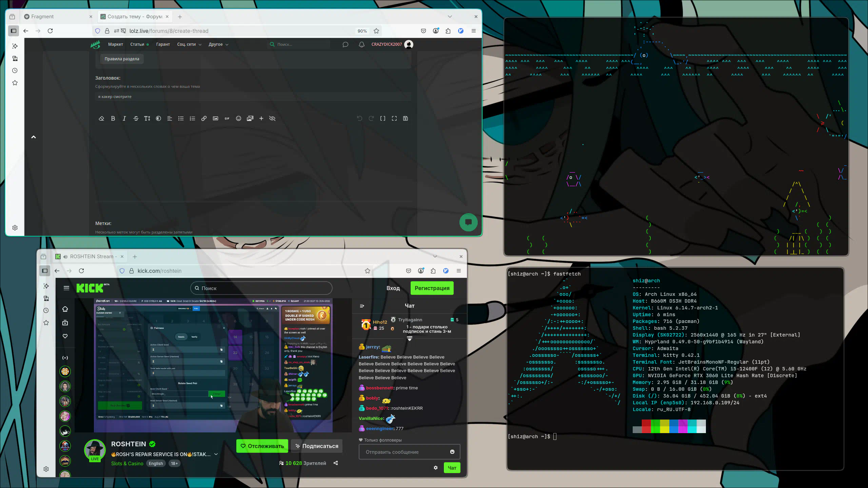The width and height of the screenshot is (868, 488).
Task: Bookmark lolz.live page with star icon
Action: click(376, 31)
